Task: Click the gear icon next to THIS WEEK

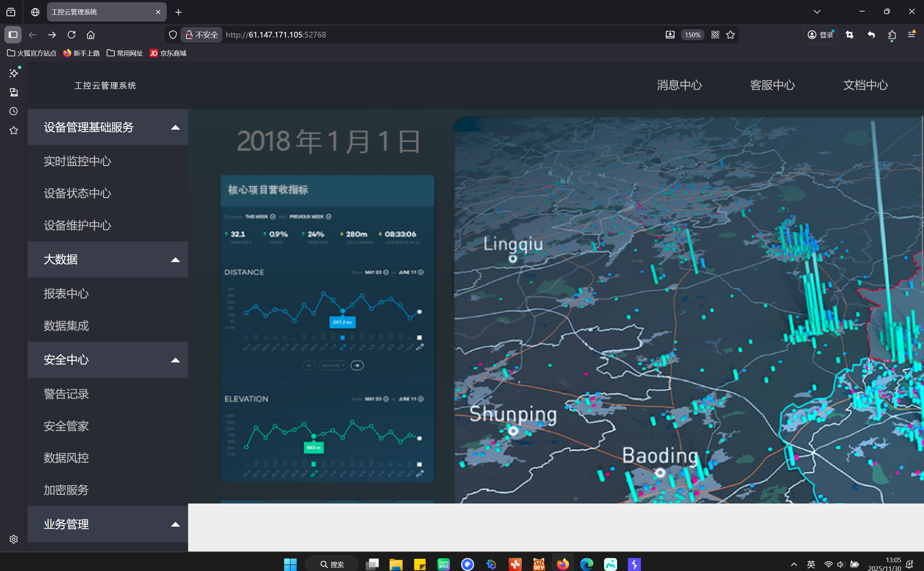Action: click(x=272, y=217)
